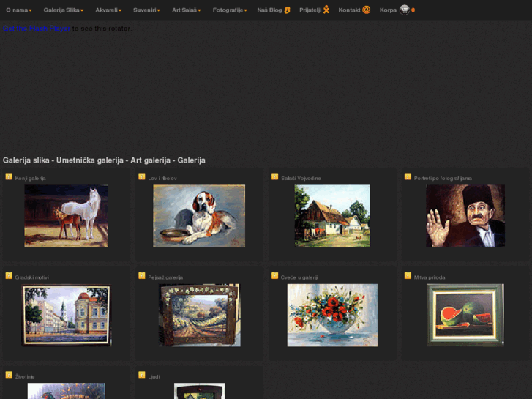
Task: Click the @ icon beside Kontakt
Action: pos(366,10)
